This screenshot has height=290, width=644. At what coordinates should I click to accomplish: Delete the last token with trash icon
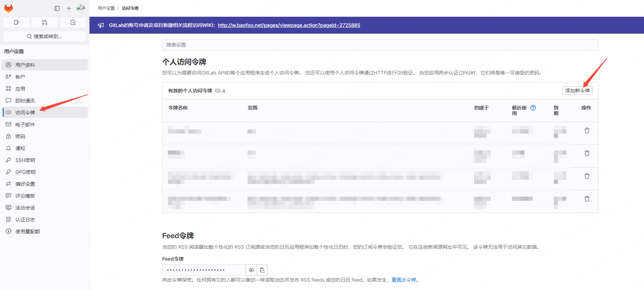point(587,199)
